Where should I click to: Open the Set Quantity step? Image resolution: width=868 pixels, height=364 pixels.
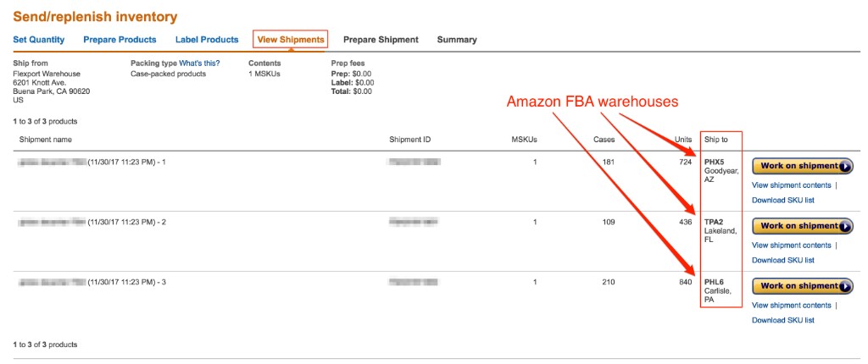[39, 40]
